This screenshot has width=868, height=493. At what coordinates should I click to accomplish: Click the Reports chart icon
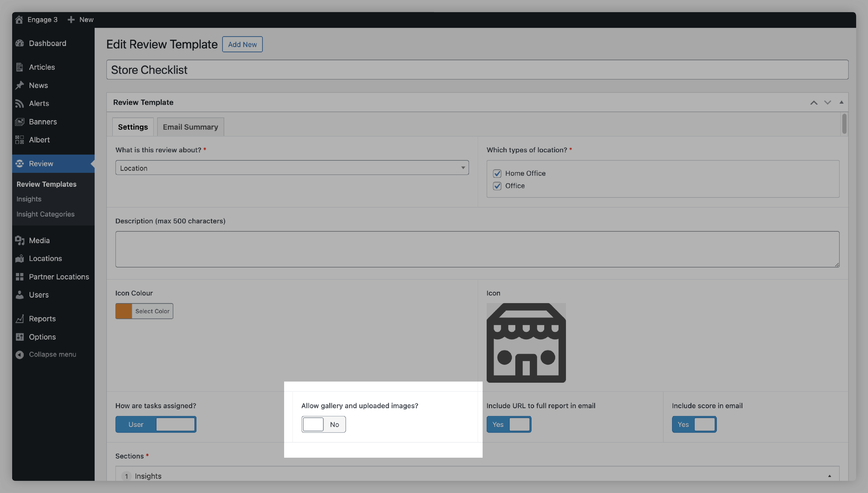(20, 319)
